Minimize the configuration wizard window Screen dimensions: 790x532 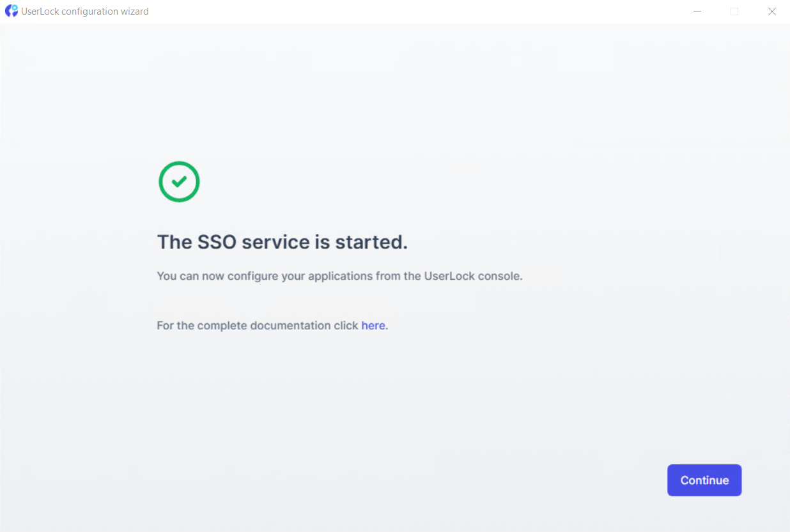697,11
